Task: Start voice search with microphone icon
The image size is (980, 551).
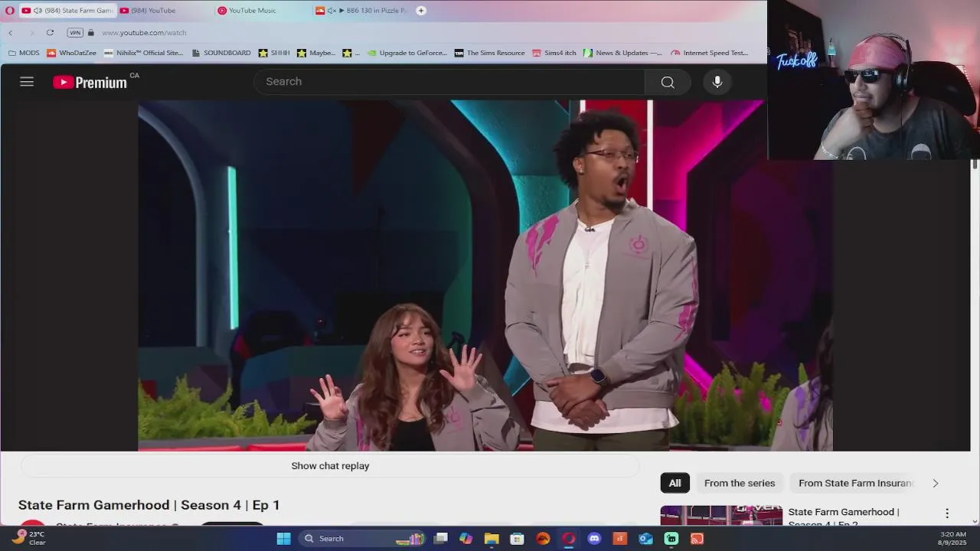Action: click(x=717, y=82)
